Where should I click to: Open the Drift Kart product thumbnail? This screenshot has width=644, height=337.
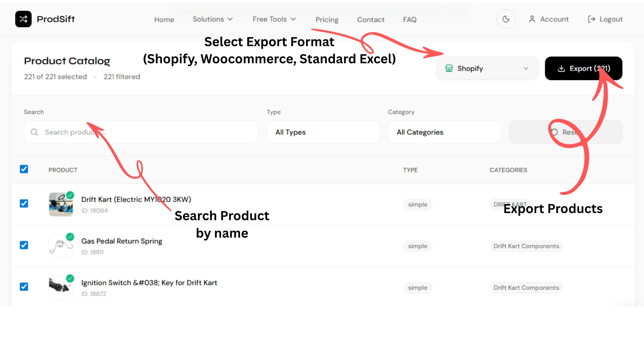61,205
